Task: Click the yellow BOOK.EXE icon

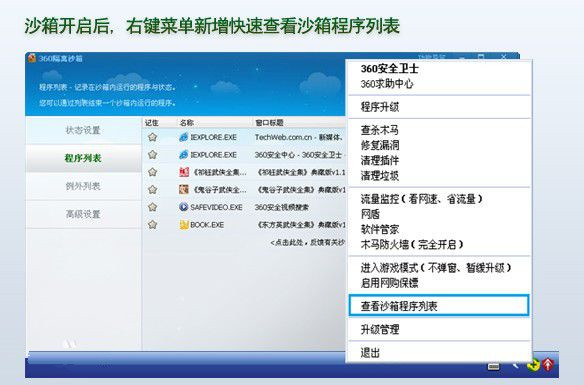Action: click(184, 225)
